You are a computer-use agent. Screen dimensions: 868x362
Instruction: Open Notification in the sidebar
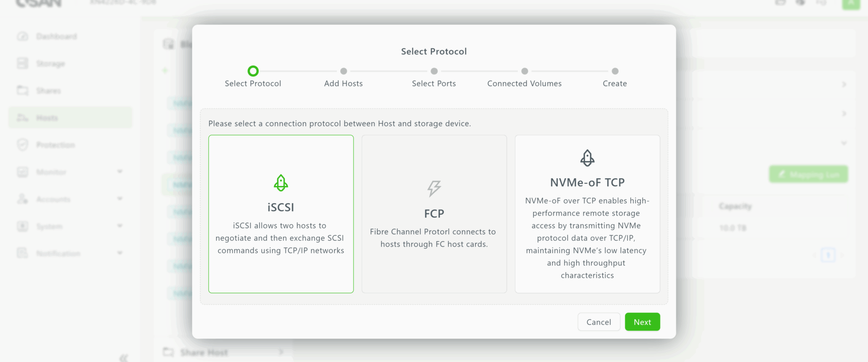pyautogui.click(x=58, y=253)
